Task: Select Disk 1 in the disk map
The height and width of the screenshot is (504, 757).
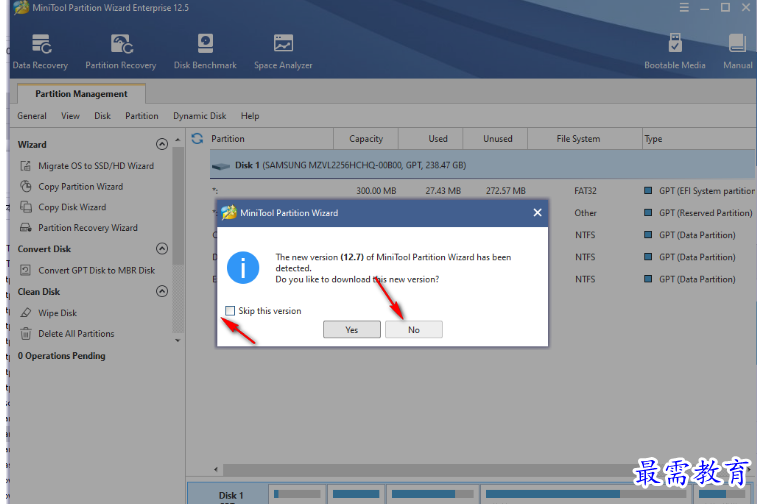Action: pos(228,494)
